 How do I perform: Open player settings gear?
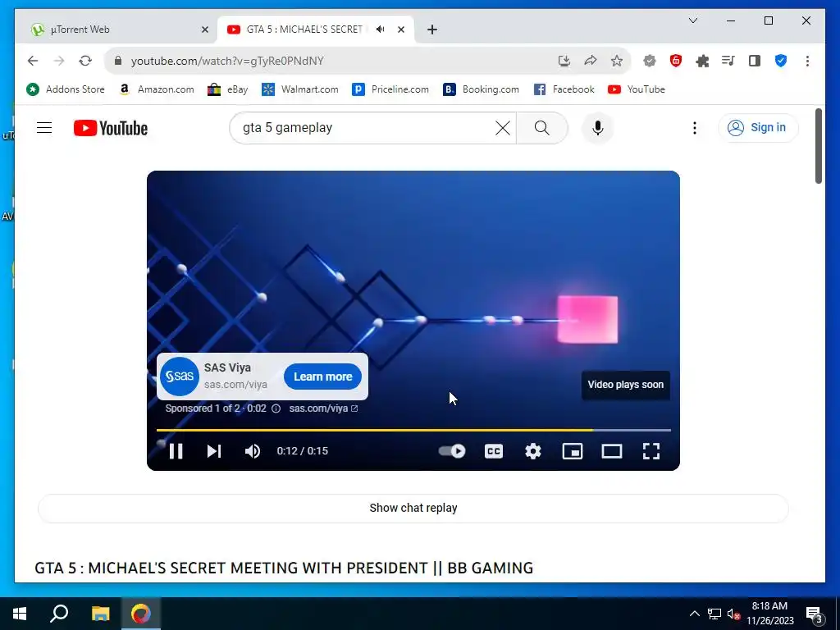533,451
